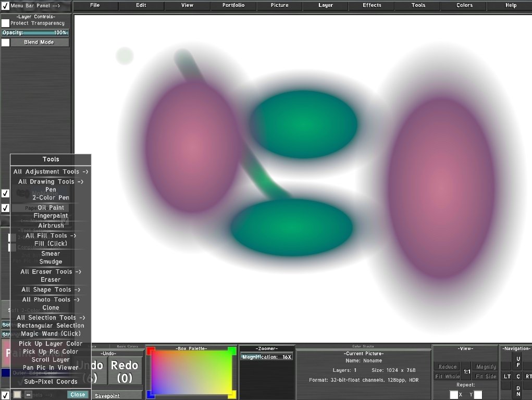
Task: Pick a color in the Box Palette gradient
Action: pyautogui.click(x=192, y=372)
